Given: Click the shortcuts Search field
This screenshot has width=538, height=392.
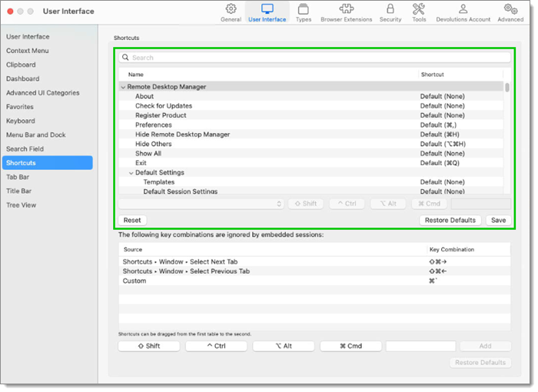Looking at the screenshot, I should [314, 58].
